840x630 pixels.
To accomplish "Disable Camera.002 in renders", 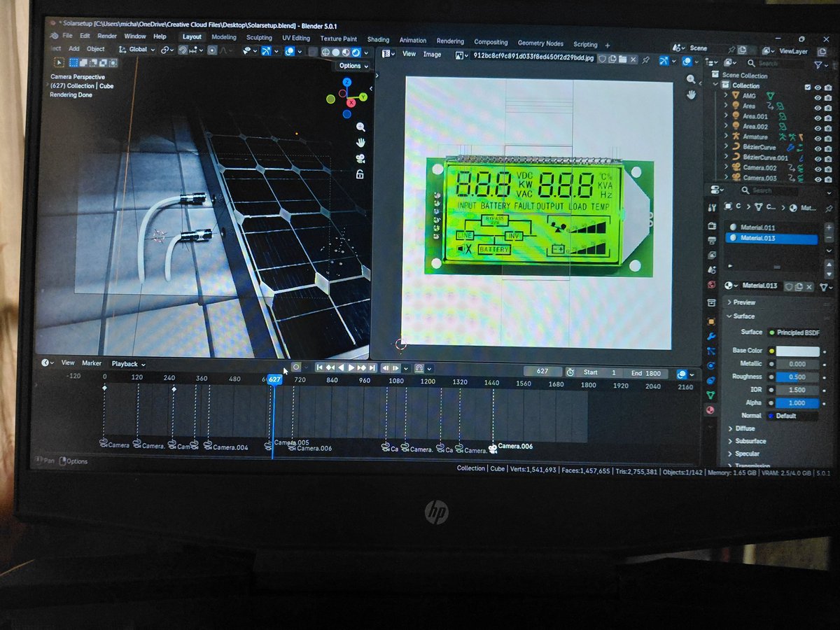I will [x=828, y=169].
